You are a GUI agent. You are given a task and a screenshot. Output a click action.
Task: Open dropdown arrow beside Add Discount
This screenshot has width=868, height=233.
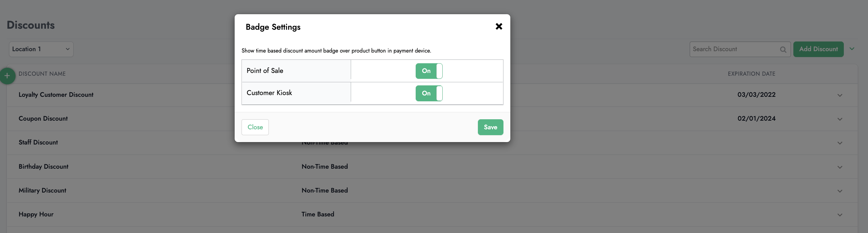pyautogui.click(x=852, y=49)
